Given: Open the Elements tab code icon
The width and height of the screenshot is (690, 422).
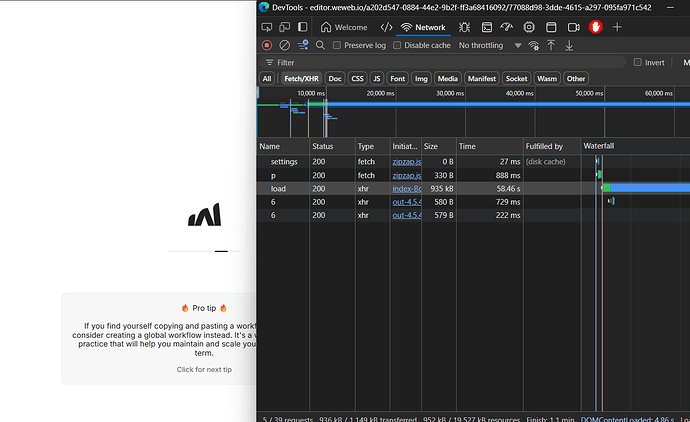Looking at the screenshot, I should [386, 27].
